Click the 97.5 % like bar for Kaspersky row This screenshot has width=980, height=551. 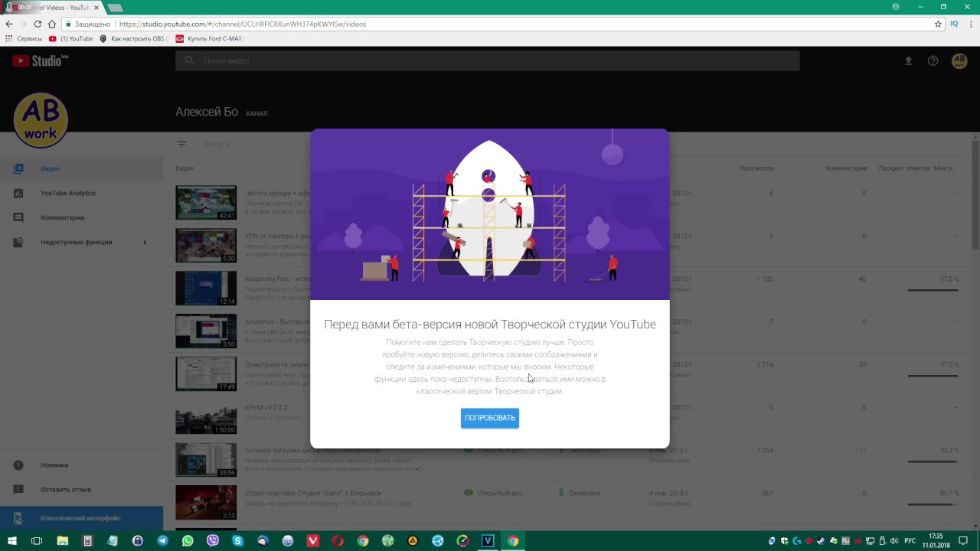(933, 290)
